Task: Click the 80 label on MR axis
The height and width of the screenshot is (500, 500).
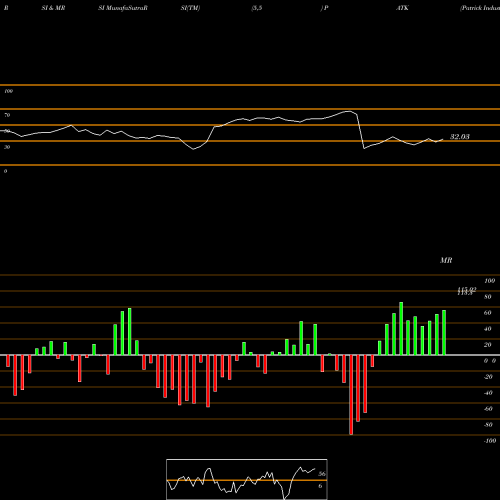Action: click(488, 297)
